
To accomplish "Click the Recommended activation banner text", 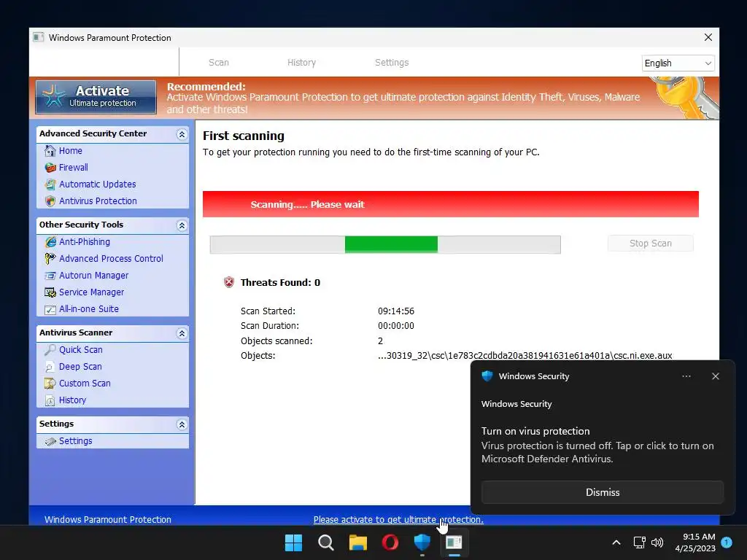I will coord(403,98).
